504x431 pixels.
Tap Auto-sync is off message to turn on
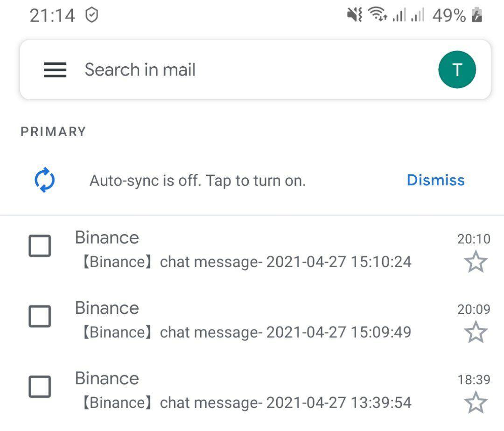[x=197, y=181]
